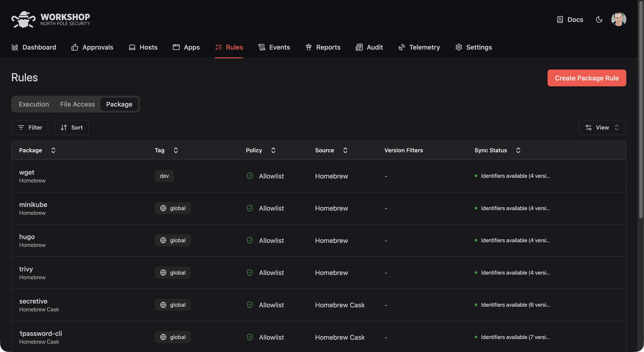
Task: Sort by the Package column chevrons
Action: [x=53, y=150]
